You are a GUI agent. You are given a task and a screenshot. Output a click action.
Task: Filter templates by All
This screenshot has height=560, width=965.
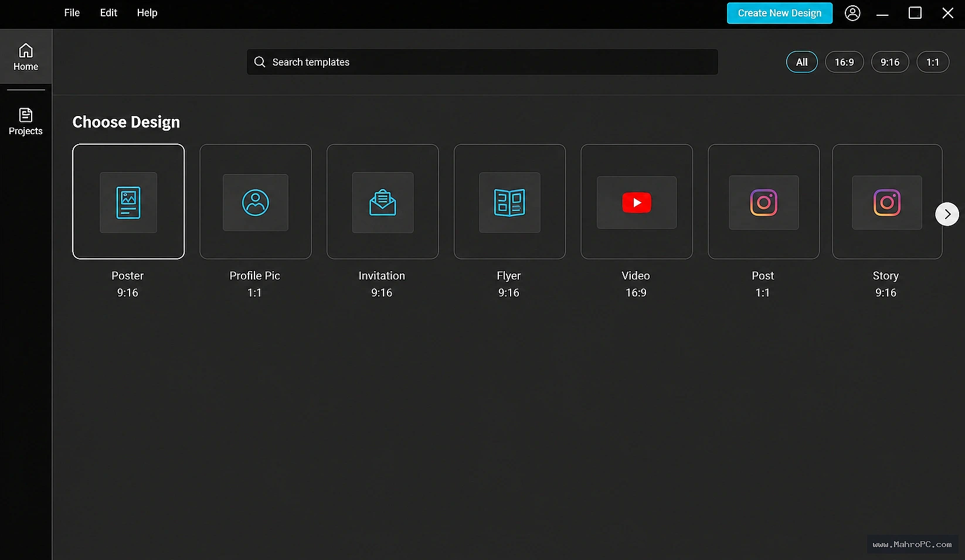coord(802,62)
